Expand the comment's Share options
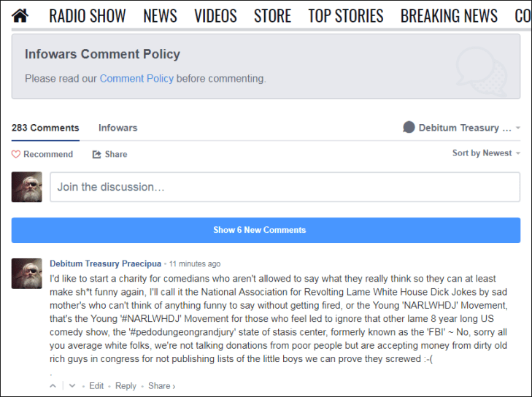 coord(161,386)
